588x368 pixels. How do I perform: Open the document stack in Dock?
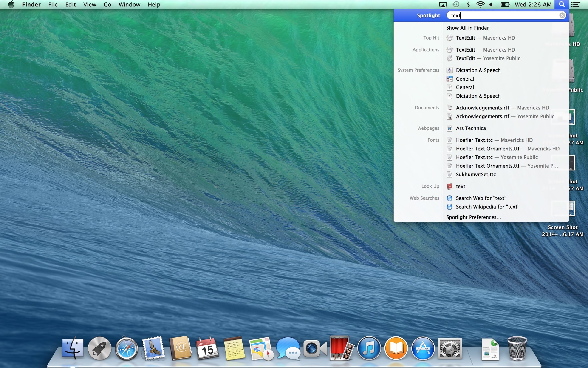pyautogui.click(x=490, y=349)
